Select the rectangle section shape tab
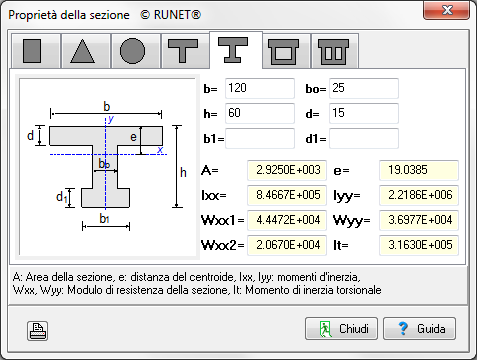The height and width of the screenshot is (360, 477). point(36,51)
